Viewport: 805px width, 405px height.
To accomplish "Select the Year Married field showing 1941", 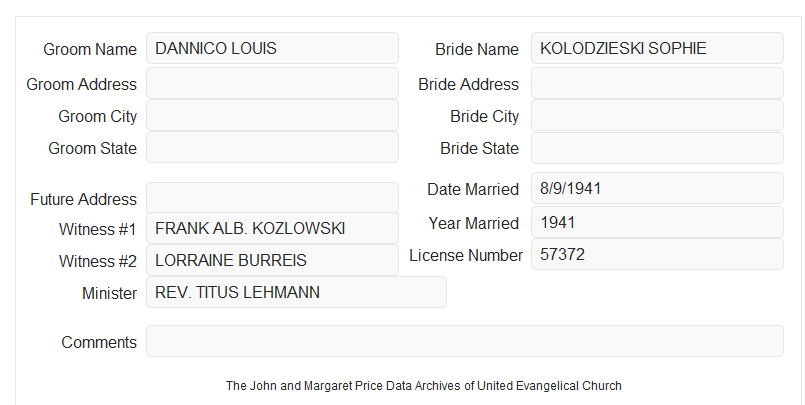I will pos(657,222).
